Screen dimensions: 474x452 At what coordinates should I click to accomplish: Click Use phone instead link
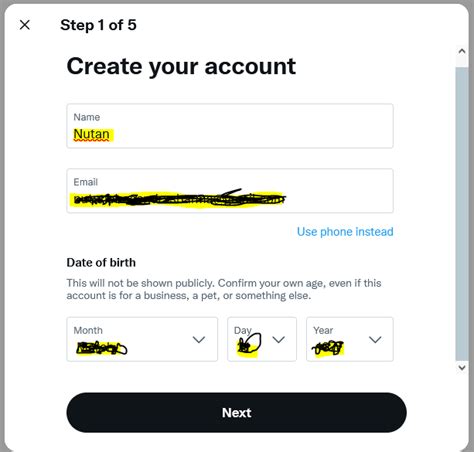(x=345, y=232)
